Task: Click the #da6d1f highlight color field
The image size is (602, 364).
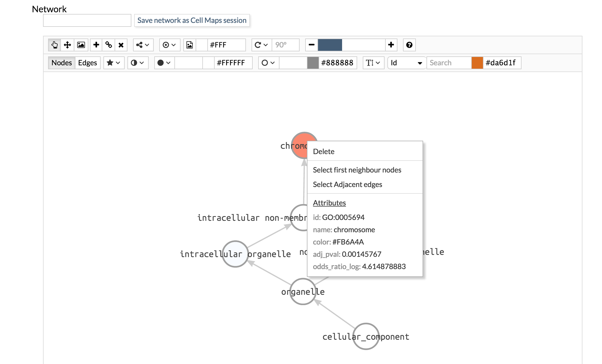Action: (x=502, y=63)
